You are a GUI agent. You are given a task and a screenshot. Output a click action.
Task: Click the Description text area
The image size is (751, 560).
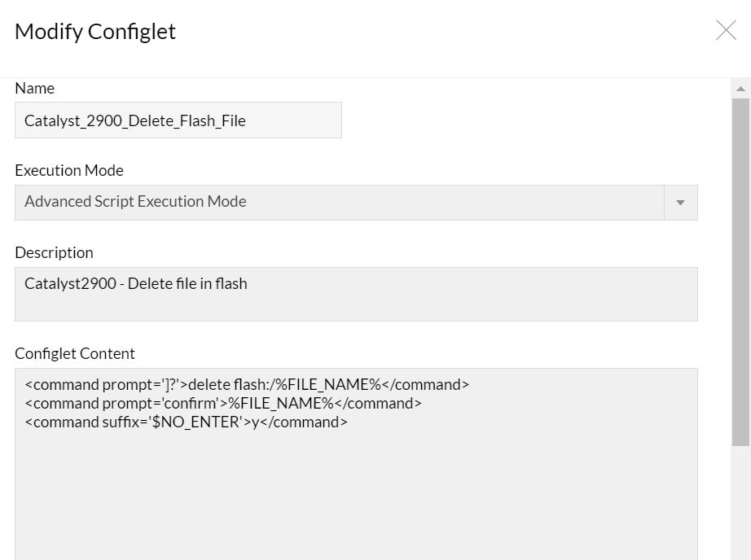[x=356, y=294]
